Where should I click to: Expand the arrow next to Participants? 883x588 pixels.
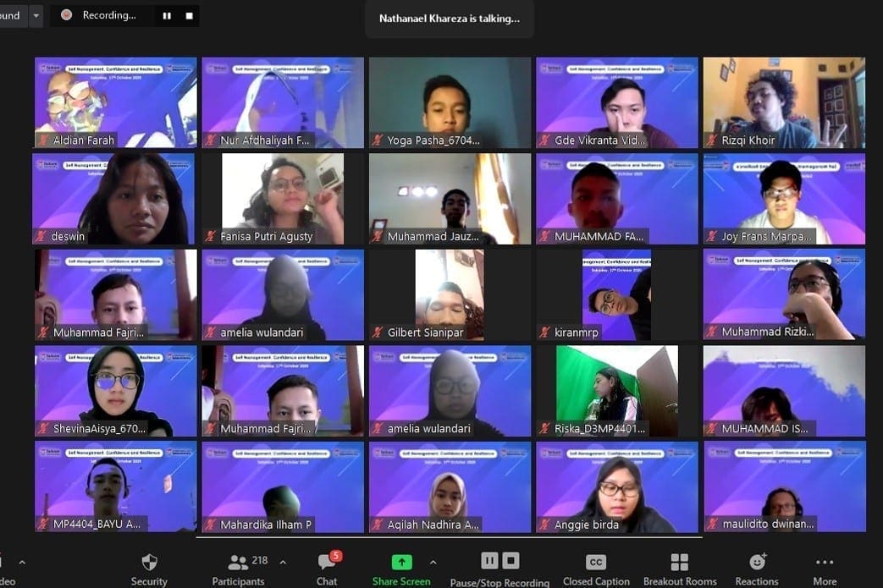pos(283,562)
